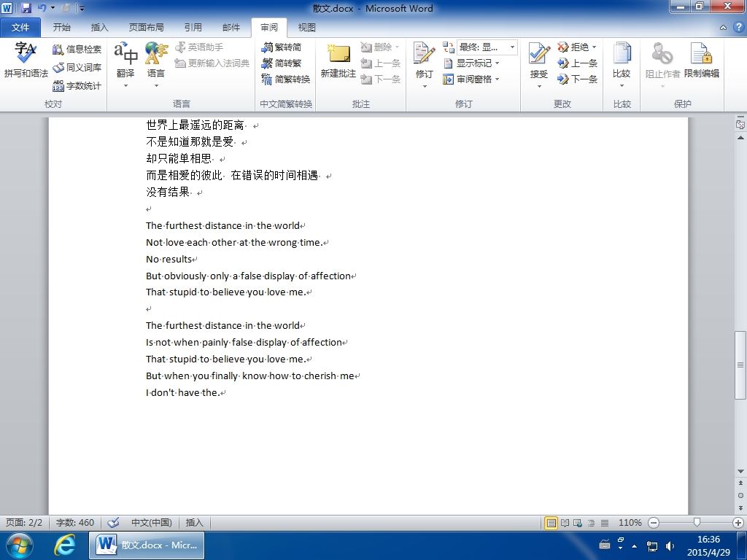Click 字数: 460 word count in status bar
Screen dimensions: 747x560
click(x=75, y=522)
